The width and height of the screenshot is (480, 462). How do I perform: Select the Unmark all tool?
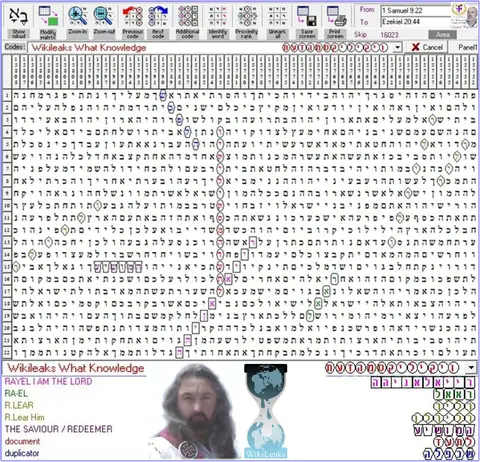[277, 21]
